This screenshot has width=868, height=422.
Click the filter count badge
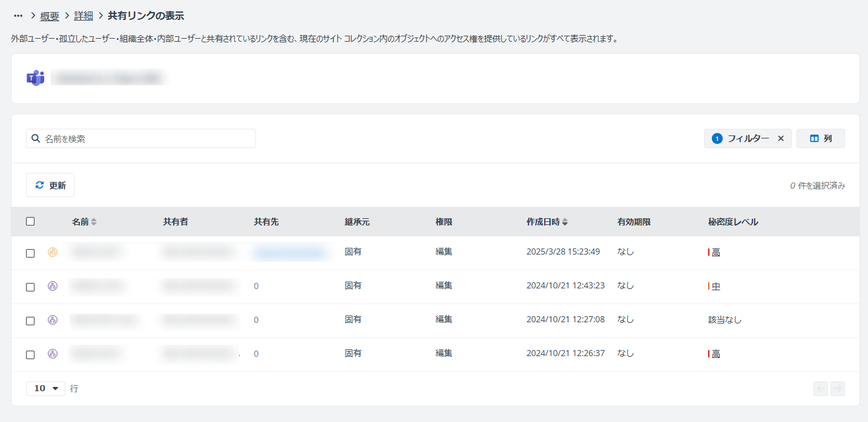717,138
